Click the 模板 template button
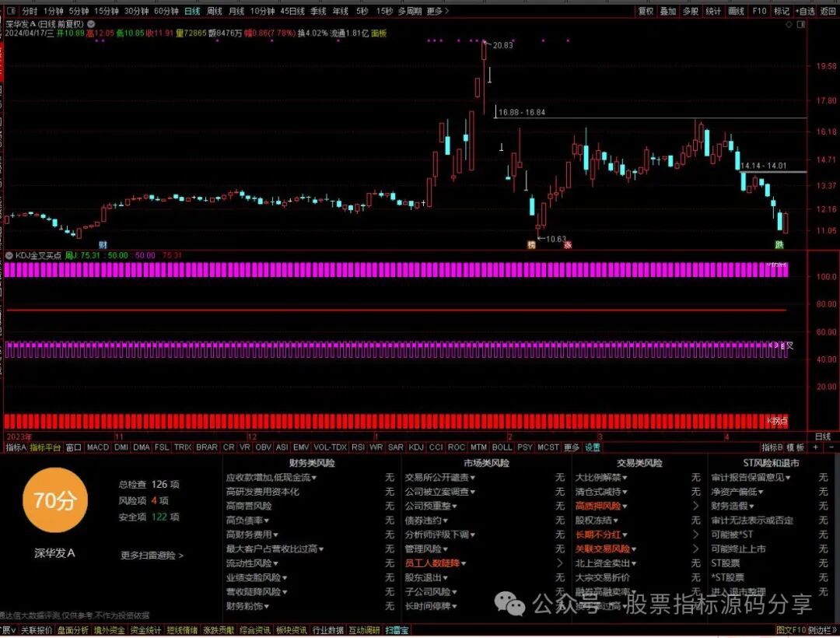Image resolution: width=840 pixels, height=638 pixels. (x=796, y=447)
